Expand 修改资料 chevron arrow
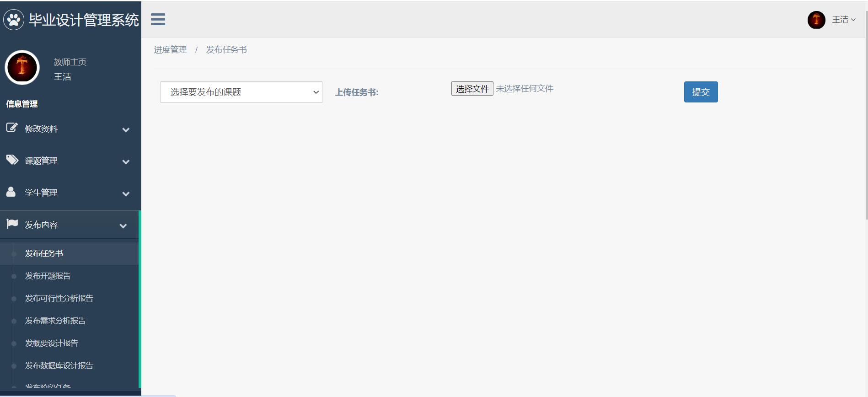The height and width of the screenshot is (397, 868). tap(126, 130)
